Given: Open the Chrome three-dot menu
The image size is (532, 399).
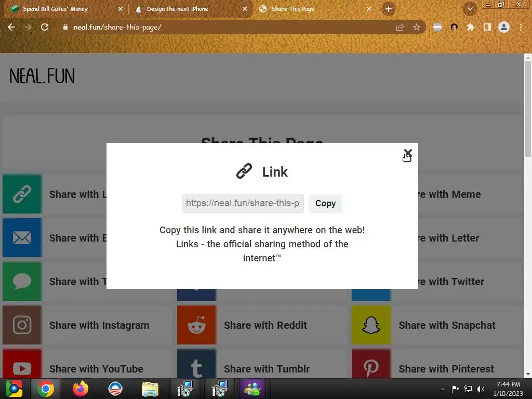Looking at the screenshot, I should pyautogui.click(x=521, y=27).
